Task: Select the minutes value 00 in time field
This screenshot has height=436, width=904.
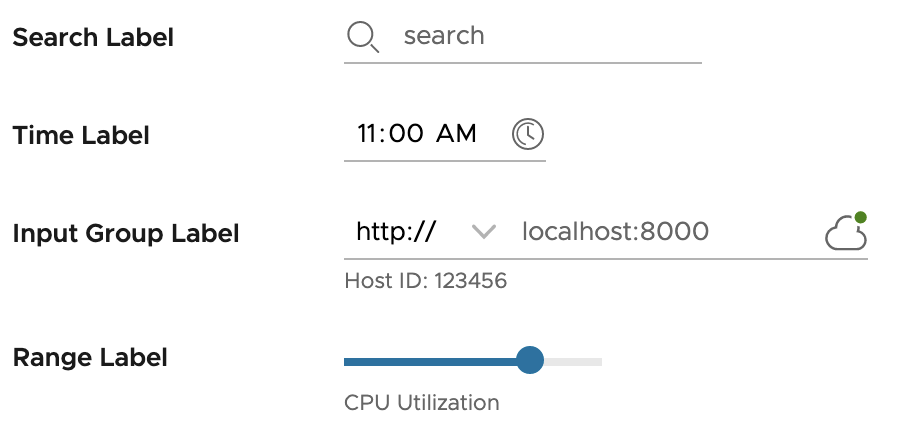Action: pyautogui.click(x=405, y=134)
